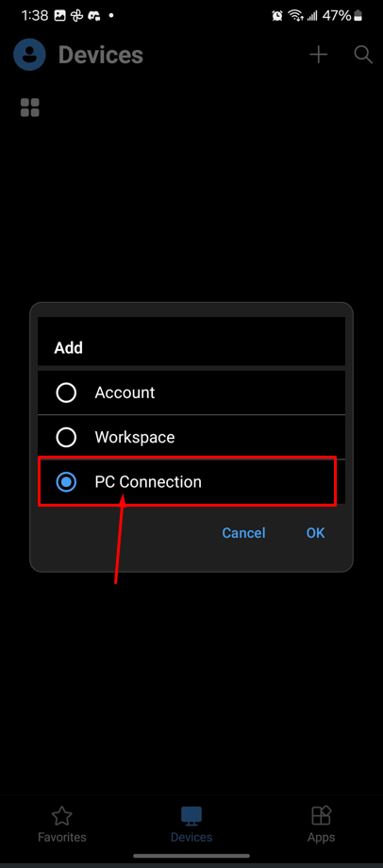Open the Favorites tab label

click(62, 837)
